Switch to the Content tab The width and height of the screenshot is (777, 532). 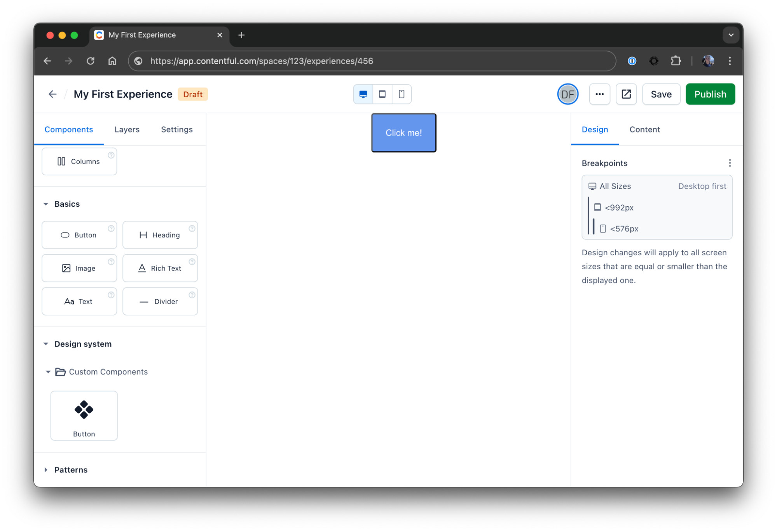click(644, 129)
